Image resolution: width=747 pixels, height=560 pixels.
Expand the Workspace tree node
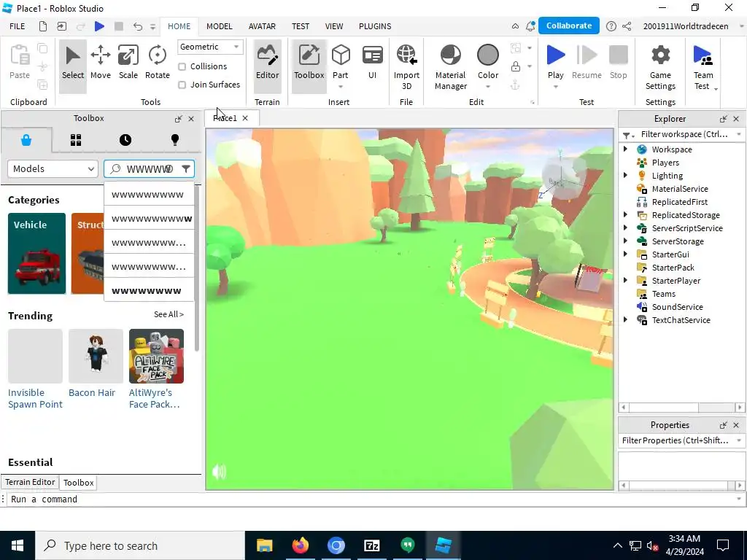tap(625, 149)
